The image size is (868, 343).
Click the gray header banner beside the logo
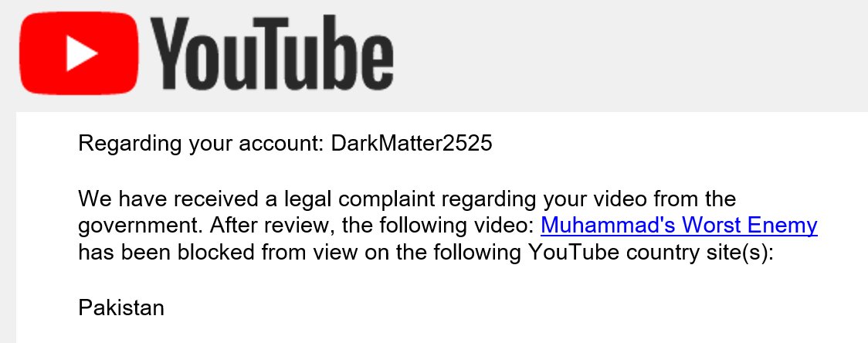pos(631,54)
